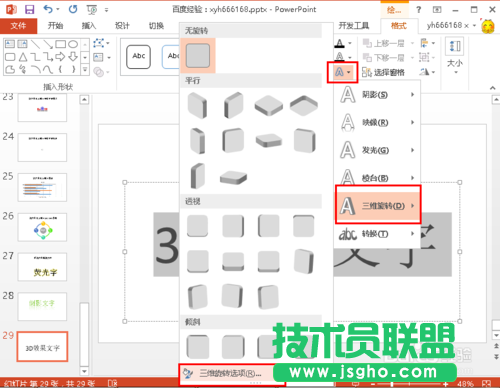Select slide 25 thumbnail with chart
Screen dimensions: 500x388
42,187
